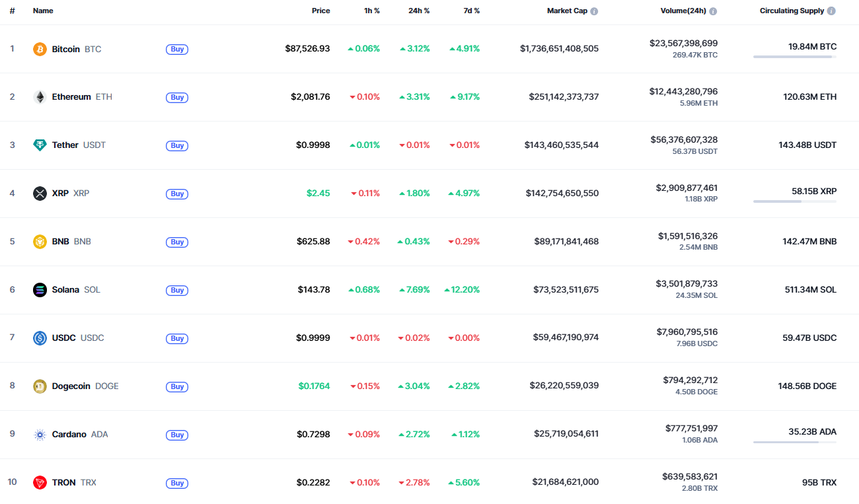Sort the table by Price column
The height and width of the screenshot is (504, 859).
(x=320, y=11)
